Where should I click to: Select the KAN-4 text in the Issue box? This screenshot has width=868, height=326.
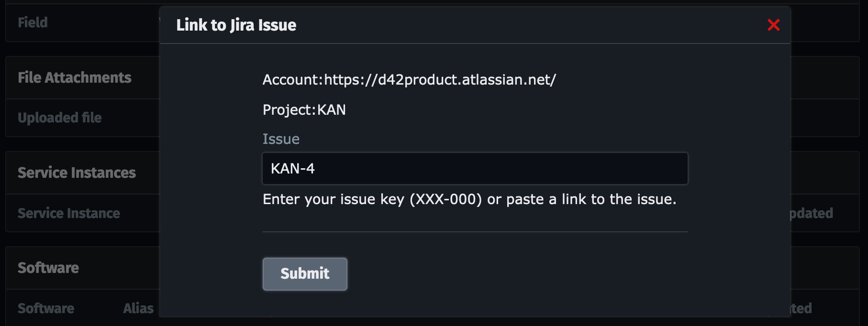[292, 168]
